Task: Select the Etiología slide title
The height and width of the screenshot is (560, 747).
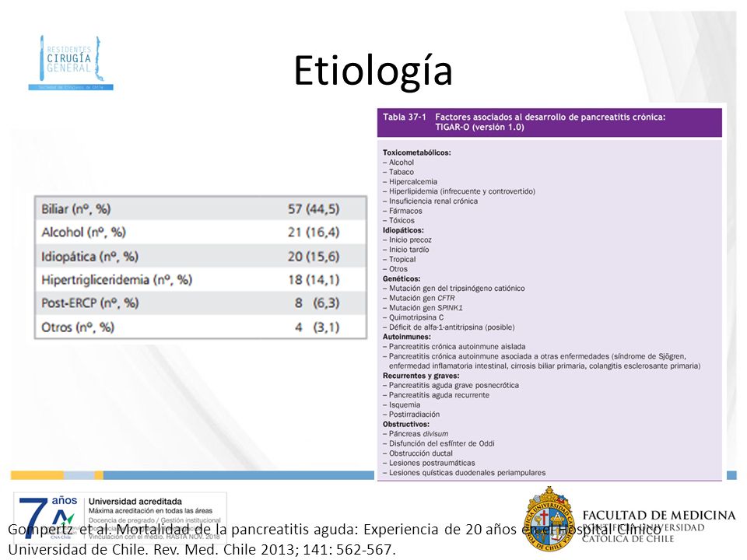Action: pyautogui.click(x=373, y=71)
